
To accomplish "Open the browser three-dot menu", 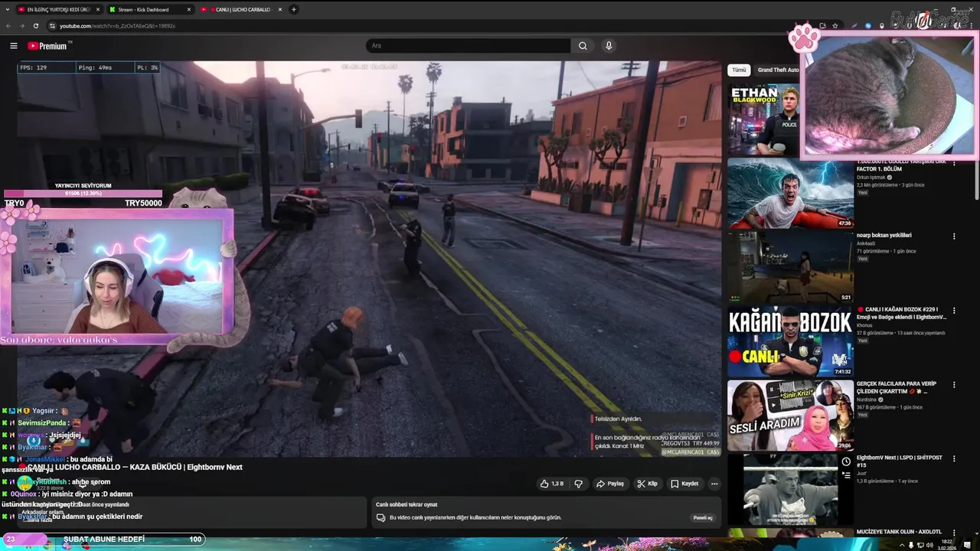I will [x=972, y=25].
